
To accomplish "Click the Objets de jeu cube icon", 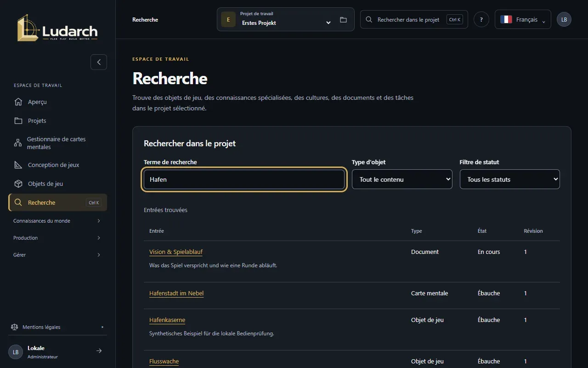I will pos(18,184).
